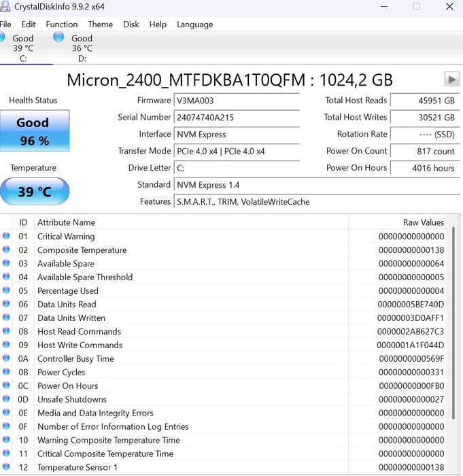The image size is (463, 476).
Task: Select the Composite Temperature attribute name
Action: tap(82, 250)
